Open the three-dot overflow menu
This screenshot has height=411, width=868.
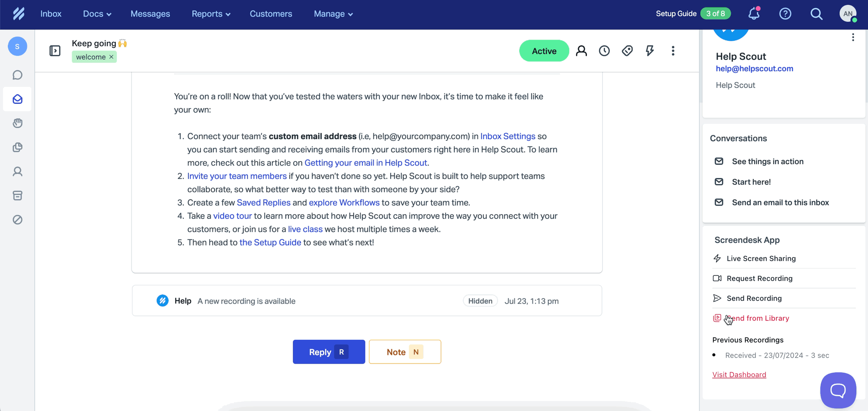[673, 51]
